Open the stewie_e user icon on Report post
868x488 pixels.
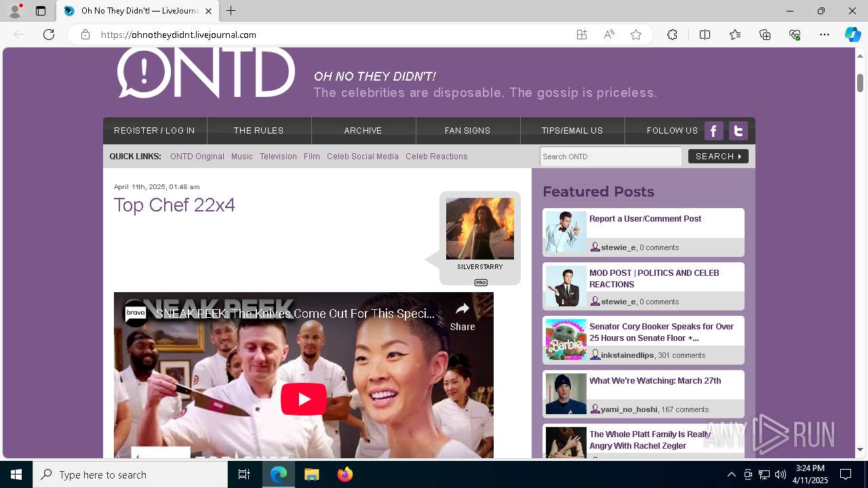(595, 247)
